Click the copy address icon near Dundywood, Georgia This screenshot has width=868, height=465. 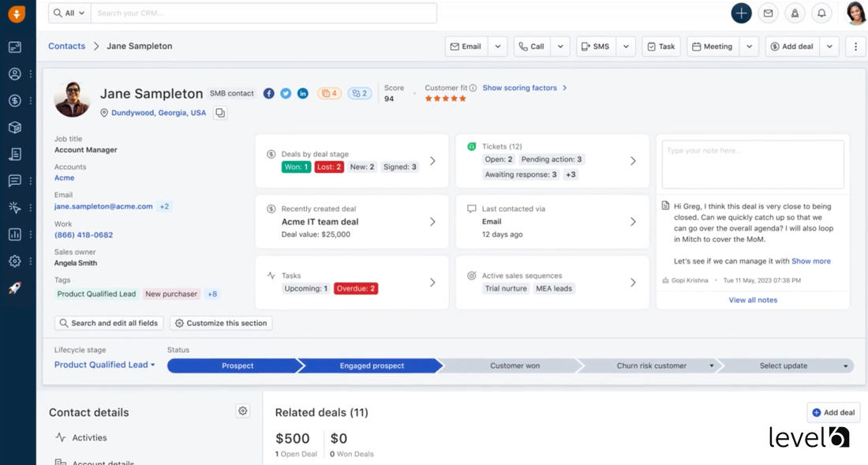220,112
